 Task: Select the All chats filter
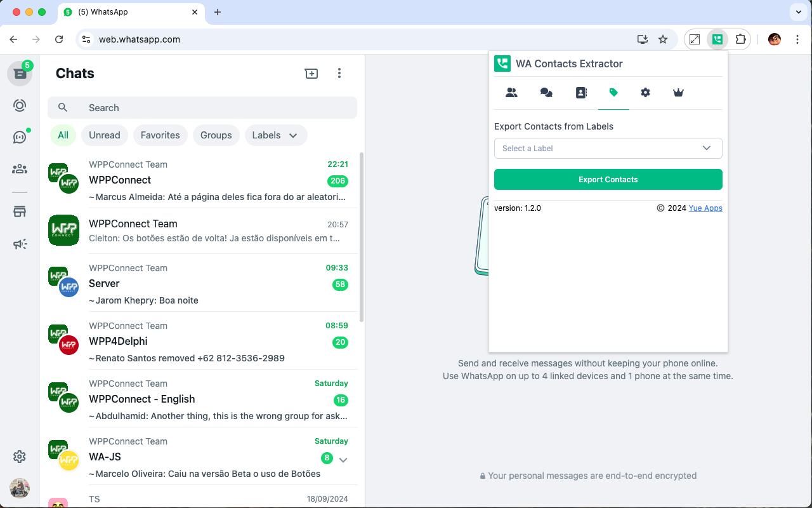(x=63, y=135)
